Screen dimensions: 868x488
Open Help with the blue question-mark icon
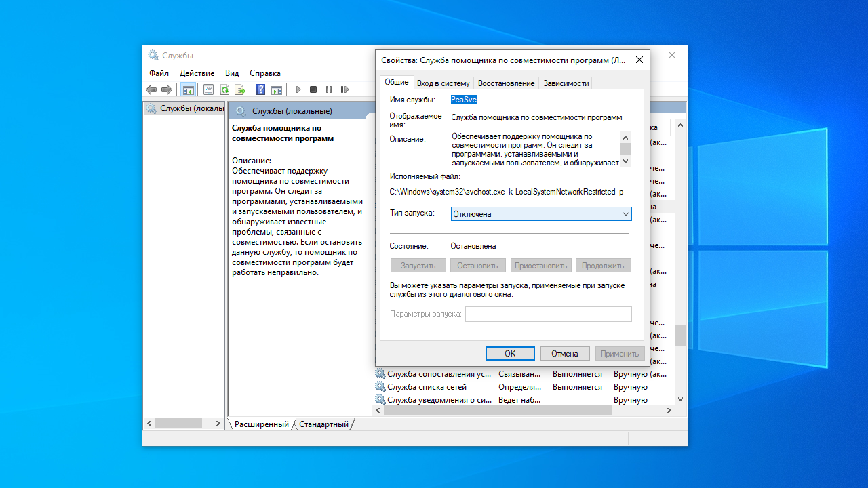pyautogui.click(x=260, y=89)
